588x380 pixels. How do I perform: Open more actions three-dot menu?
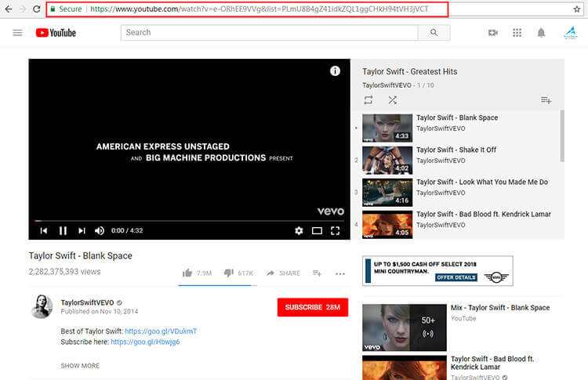tap(340, 273)
